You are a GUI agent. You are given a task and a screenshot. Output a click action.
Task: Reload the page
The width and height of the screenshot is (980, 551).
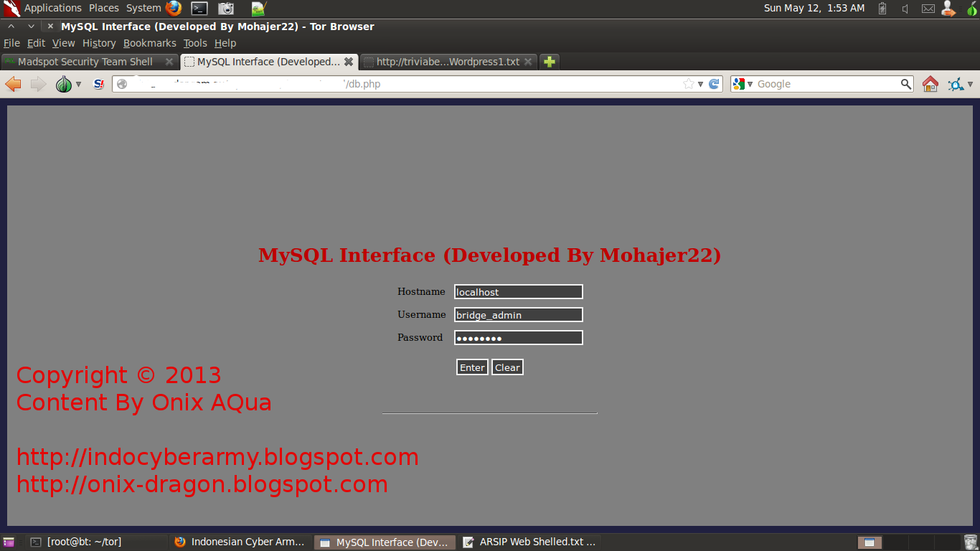(x=714, y=84)
